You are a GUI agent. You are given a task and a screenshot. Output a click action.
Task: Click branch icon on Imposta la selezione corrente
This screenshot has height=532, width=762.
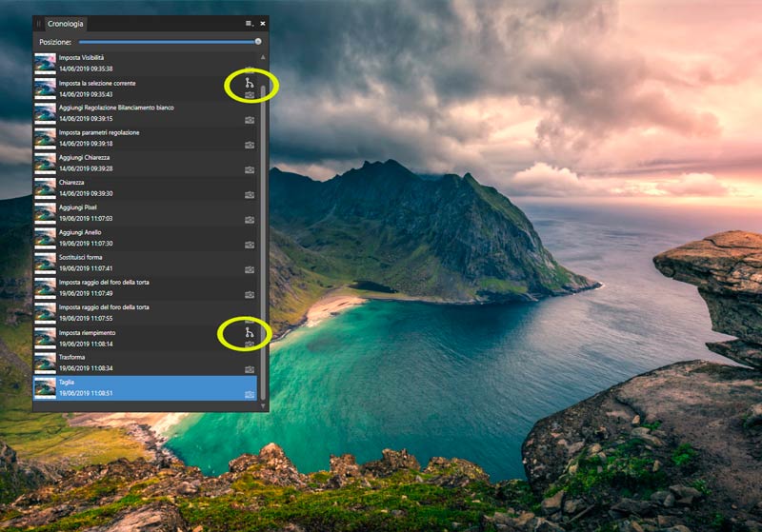coord(250,83)
